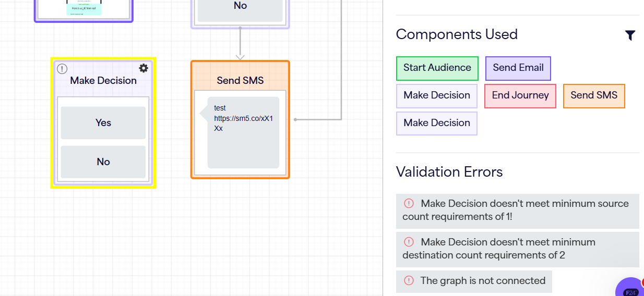The image size is (644, 296).
Task: Click the email preview thumbnail in the top node
Action: coord(84,9)
